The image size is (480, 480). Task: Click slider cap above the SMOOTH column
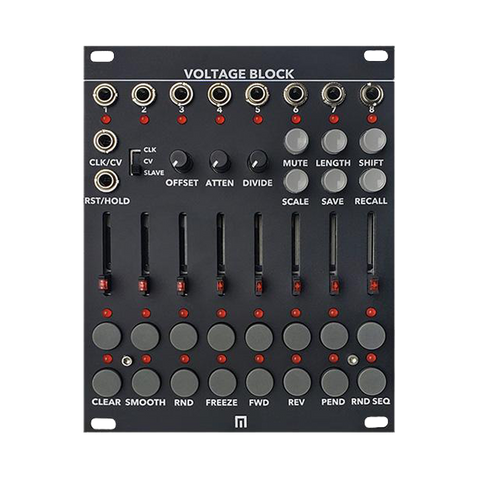[143, 285]
